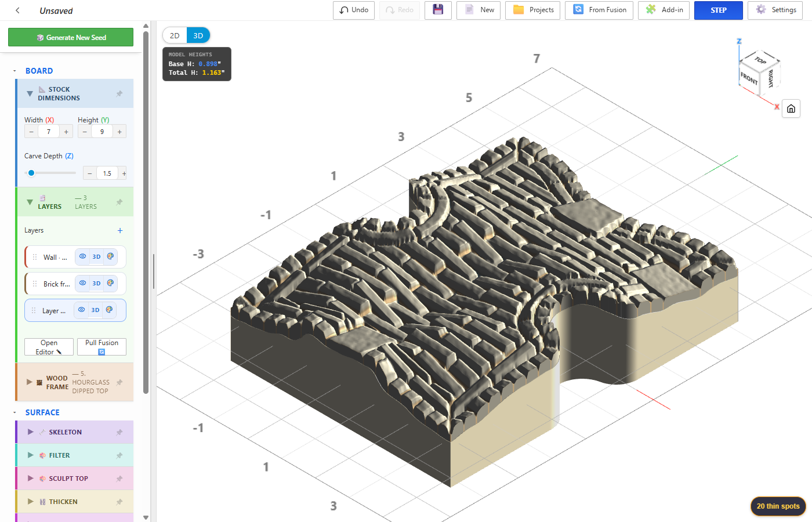Pin the Skeleton section

click(119, 432)
